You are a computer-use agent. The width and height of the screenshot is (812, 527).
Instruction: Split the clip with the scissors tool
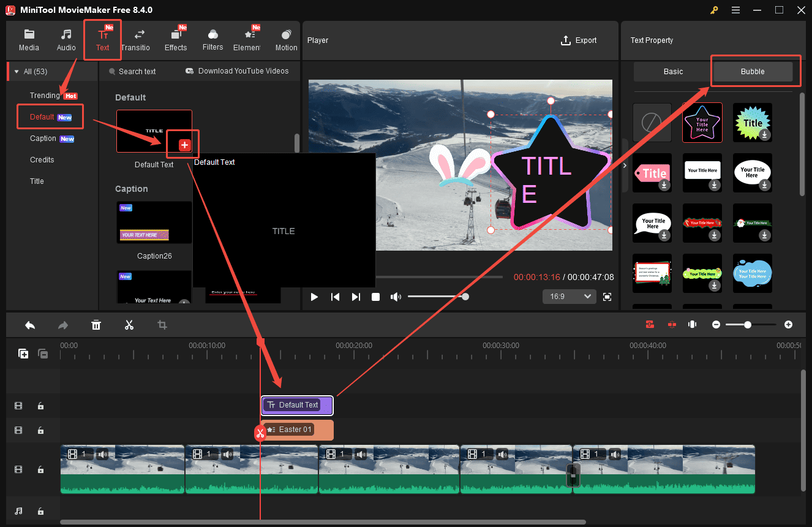point(129,324)
